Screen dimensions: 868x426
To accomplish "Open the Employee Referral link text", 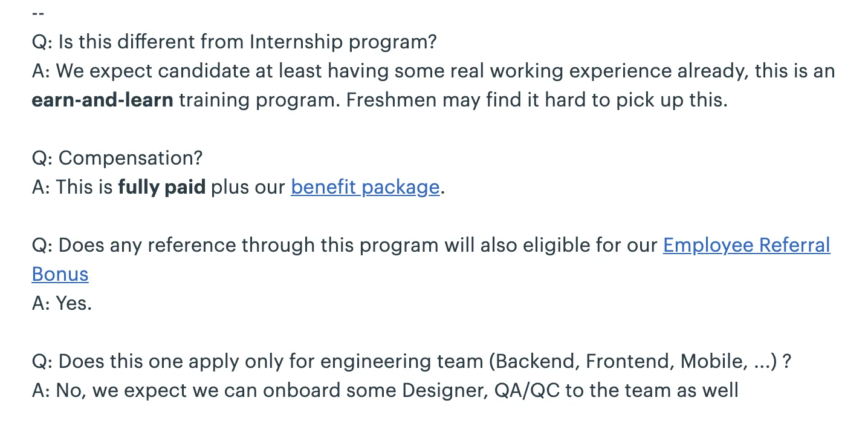I will (747, 245).
